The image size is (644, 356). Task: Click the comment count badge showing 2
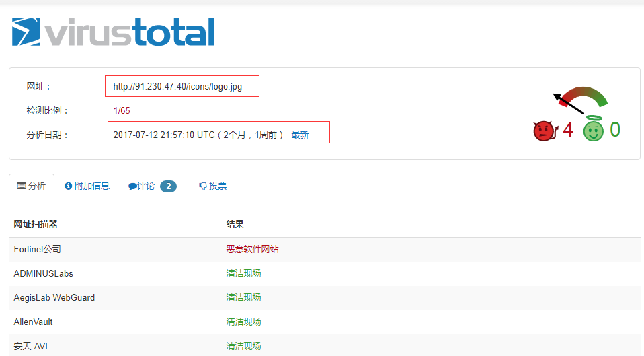pos(168,186)
